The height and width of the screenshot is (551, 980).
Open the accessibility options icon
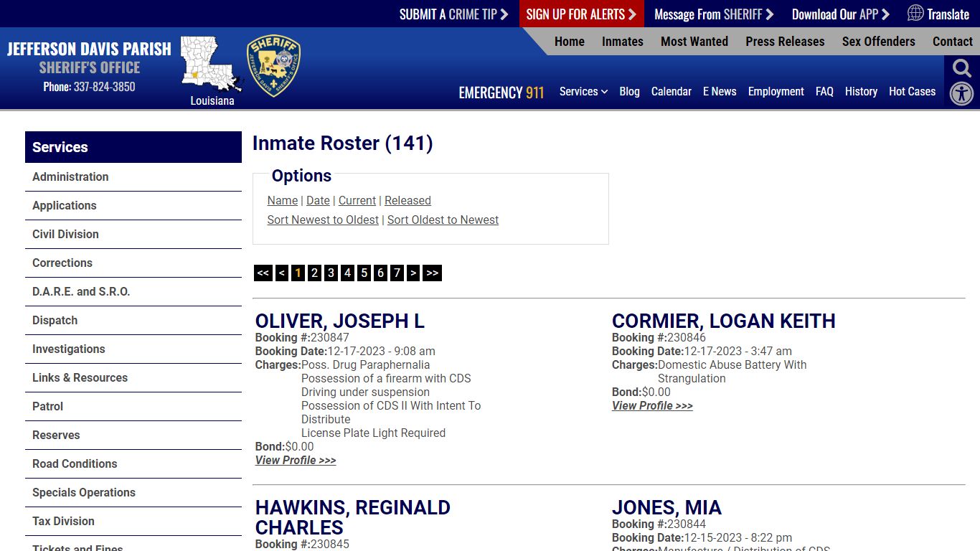coord(962,94)
